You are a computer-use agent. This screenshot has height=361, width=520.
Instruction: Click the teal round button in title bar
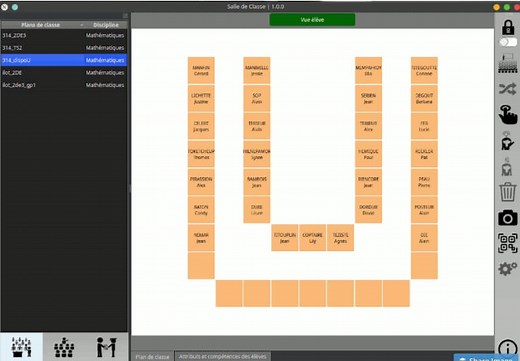tap(15, 7)
